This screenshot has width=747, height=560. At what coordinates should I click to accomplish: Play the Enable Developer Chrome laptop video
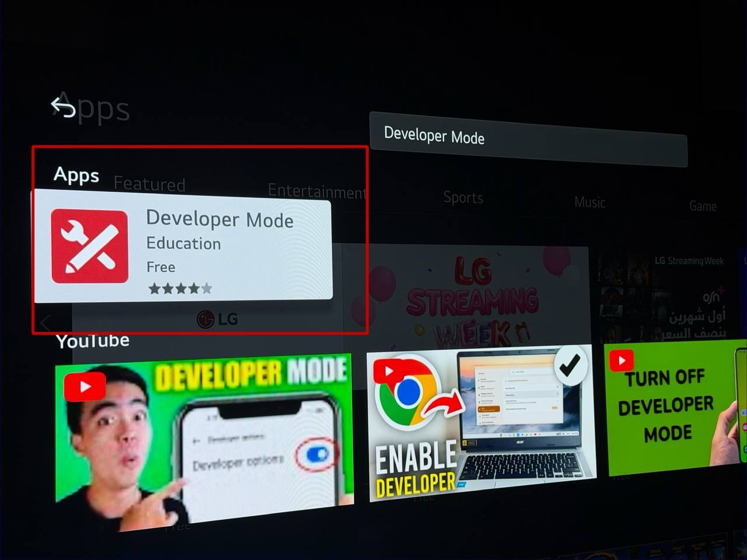[482, 422]
